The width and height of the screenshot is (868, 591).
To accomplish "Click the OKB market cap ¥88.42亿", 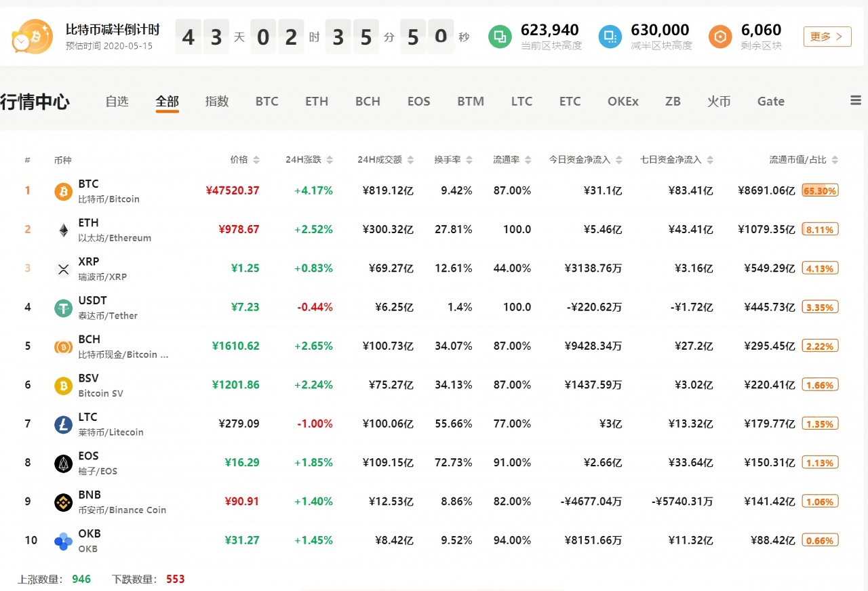I will [x=772, y=540].
